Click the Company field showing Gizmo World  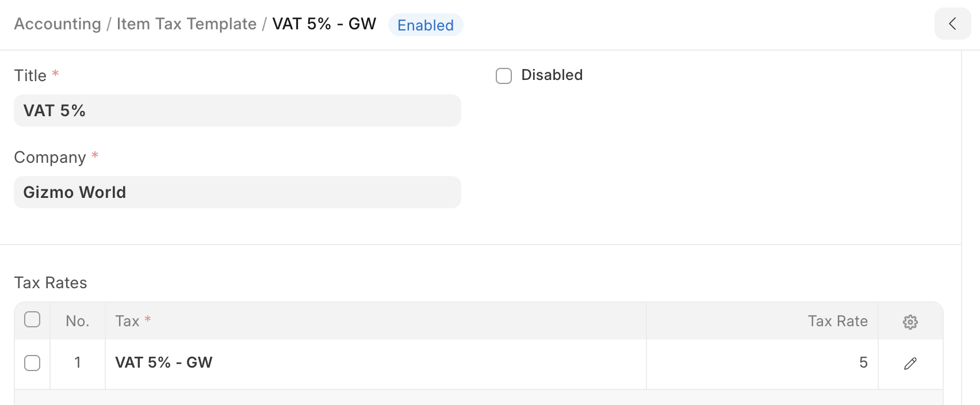point(237,192)
